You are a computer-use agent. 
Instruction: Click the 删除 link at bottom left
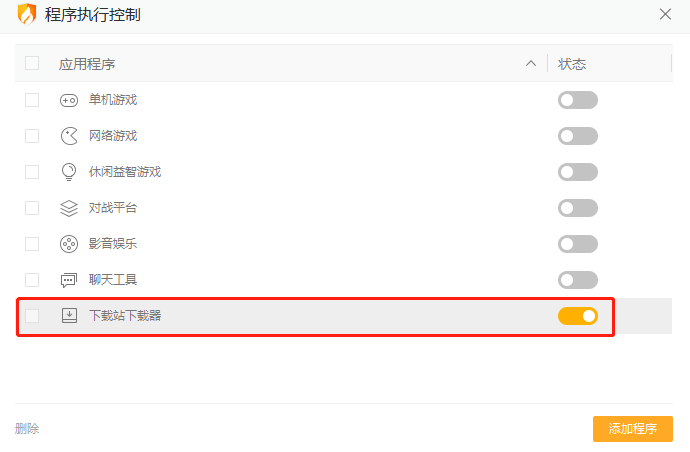(x=27, y=429)
